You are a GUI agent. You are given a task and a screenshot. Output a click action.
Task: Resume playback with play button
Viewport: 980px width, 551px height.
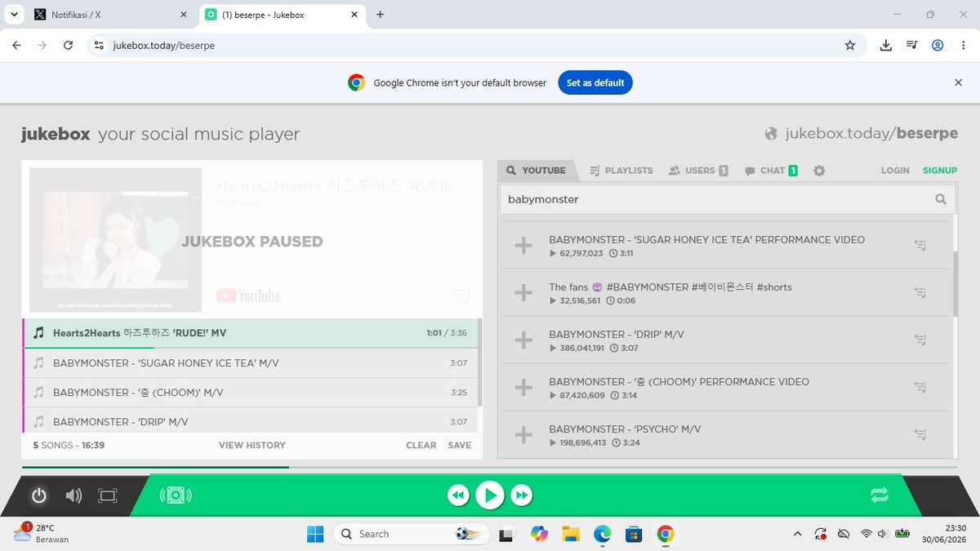point(490,495)
